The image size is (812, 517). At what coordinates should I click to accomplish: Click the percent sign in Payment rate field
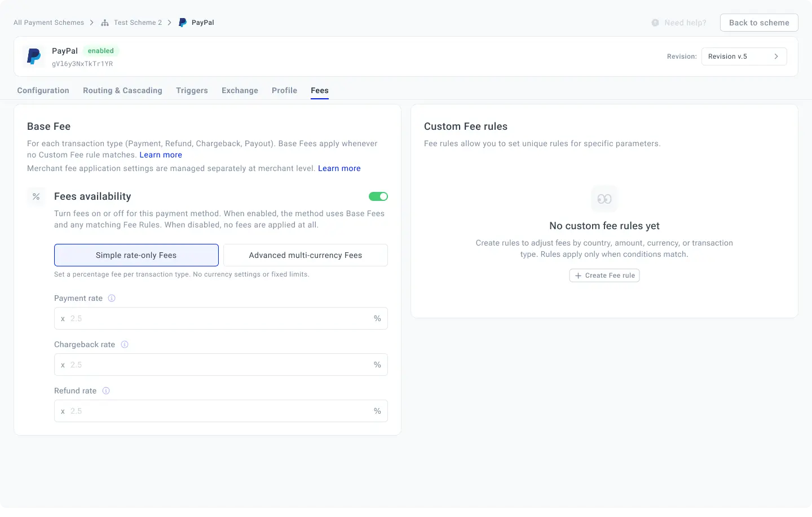pos(377,318)
